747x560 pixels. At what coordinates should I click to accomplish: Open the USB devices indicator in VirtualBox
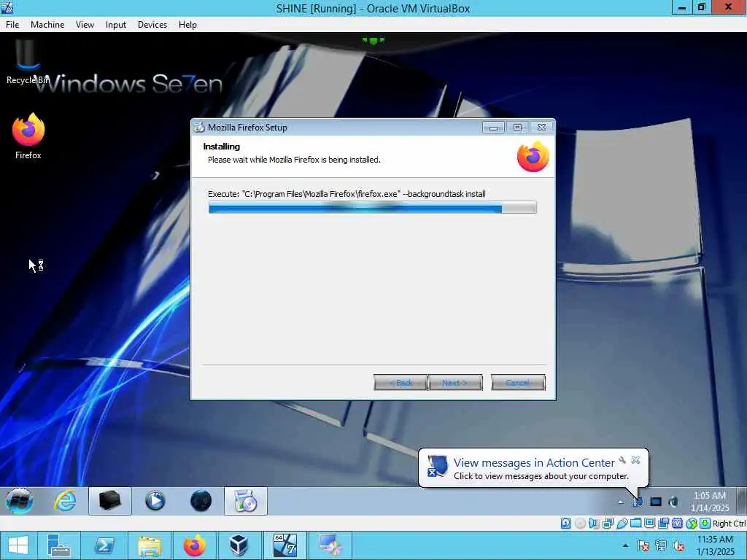622,524
